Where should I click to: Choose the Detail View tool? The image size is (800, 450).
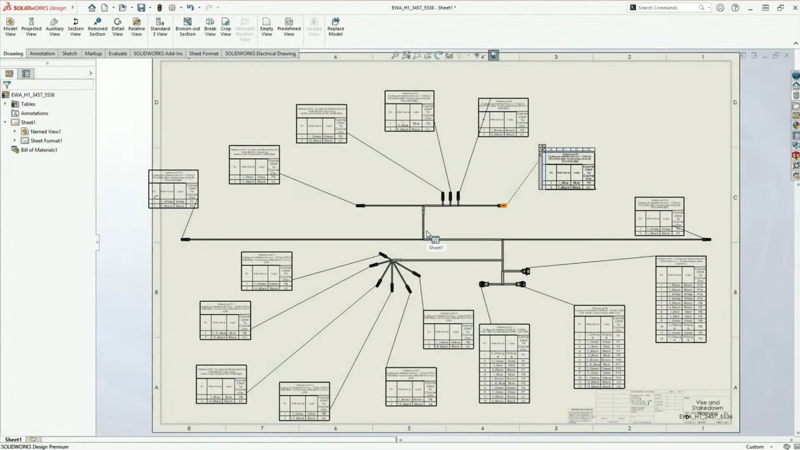click(117, 25)
